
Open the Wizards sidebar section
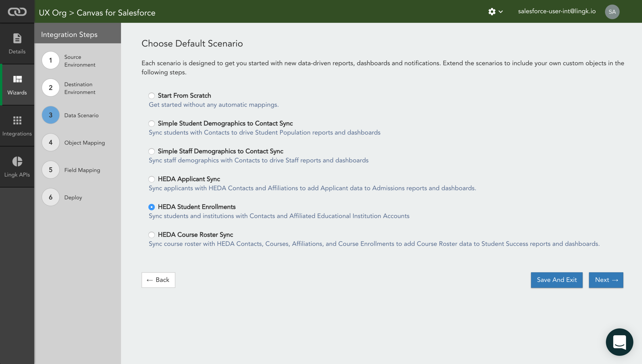point(17,85)
